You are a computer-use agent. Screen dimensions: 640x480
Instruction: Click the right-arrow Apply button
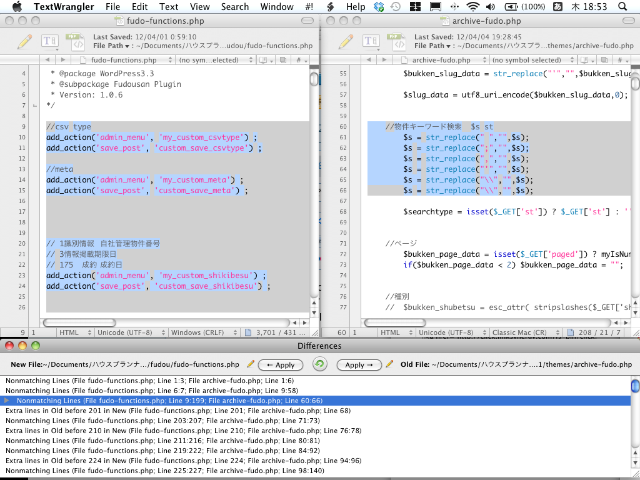360,365
